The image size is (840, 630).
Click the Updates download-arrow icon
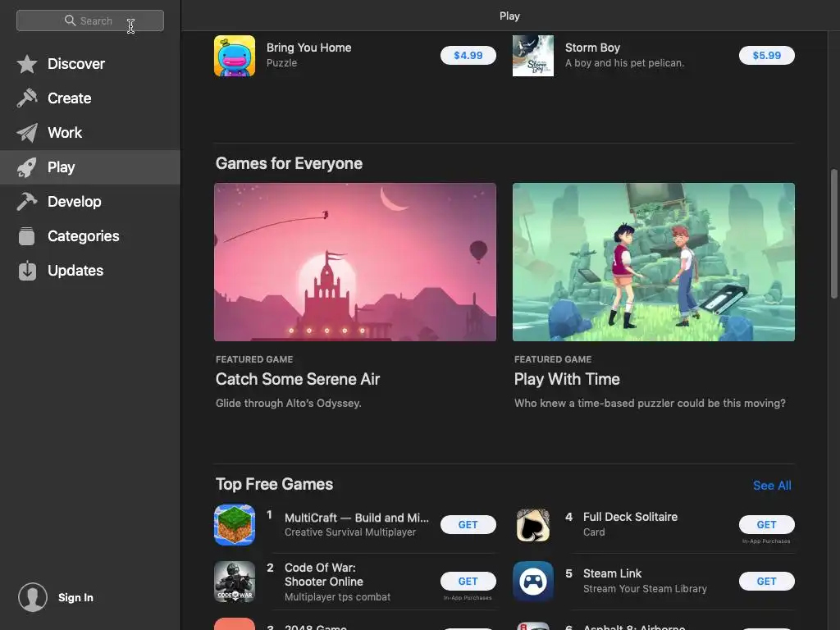tap(27, 271)
